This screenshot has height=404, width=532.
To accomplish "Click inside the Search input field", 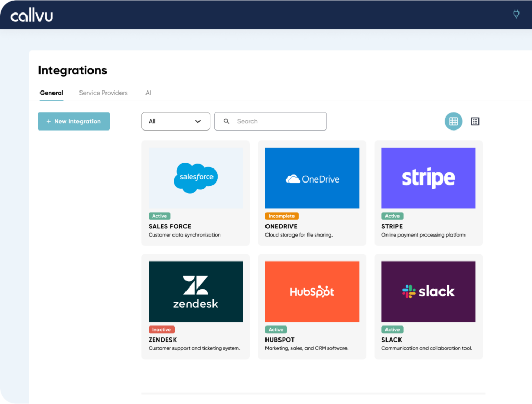I will pos(270,121).
